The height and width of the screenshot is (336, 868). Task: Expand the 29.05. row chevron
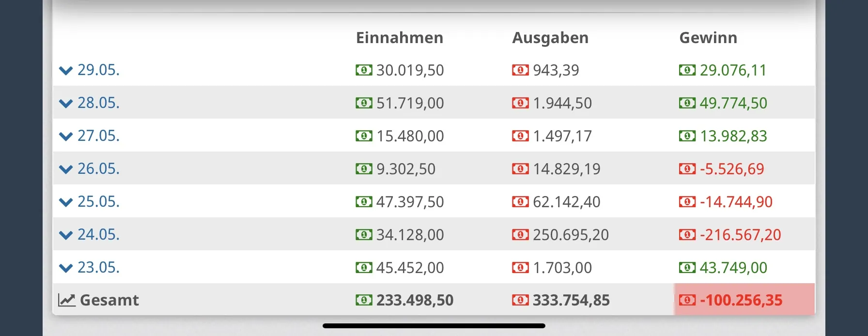[65, 71]
